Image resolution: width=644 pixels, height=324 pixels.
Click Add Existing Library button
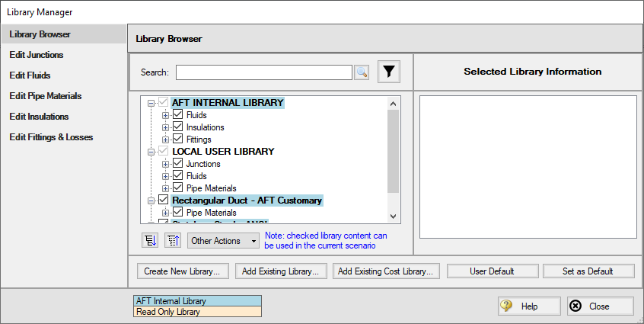coord(281,271)
